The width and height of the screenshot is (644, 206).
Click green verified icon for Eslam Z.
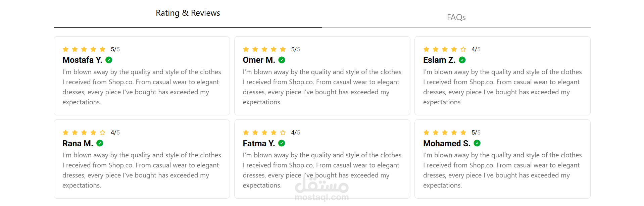coord(462,60)
